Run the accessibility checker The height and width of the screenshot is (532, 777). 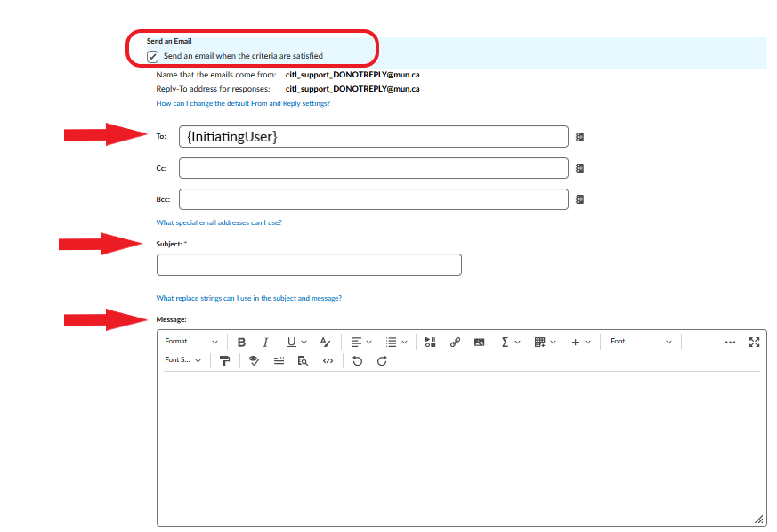tap(255, 360)
